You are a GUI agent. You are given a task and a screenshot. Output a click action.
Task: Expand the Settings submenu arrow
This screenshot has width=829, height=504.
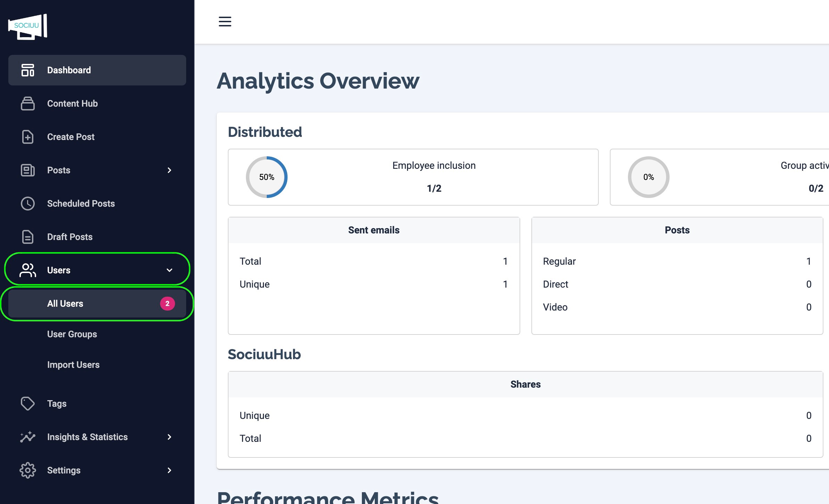click(169, 470)
